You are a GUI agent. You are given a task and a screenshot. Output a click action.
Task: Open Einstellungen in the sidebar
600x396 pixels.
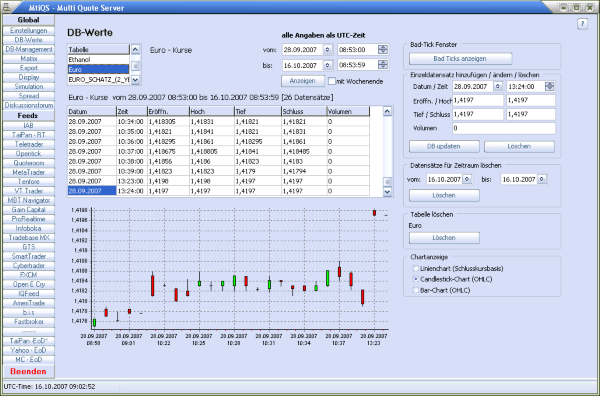(29, 31)
